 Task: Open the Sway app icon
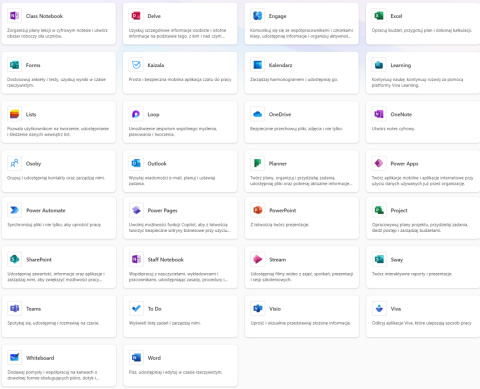(379, 259)
